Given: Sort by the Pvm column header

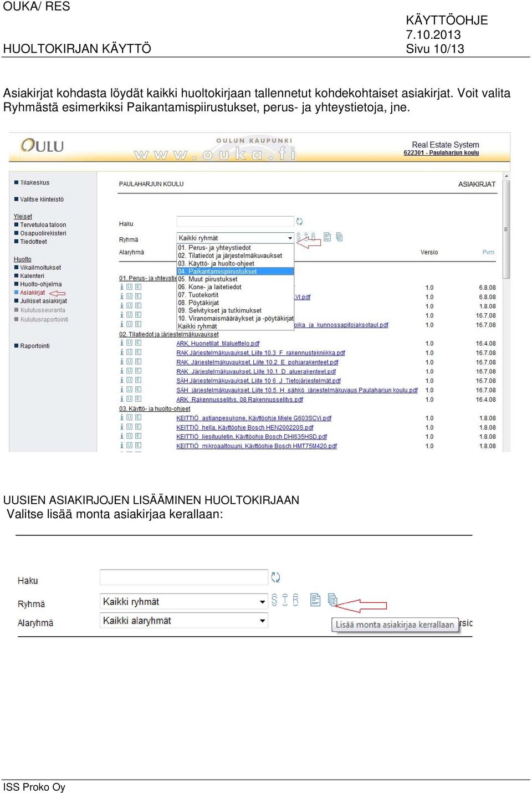Looking at the screenshot, I should point(488,252).
